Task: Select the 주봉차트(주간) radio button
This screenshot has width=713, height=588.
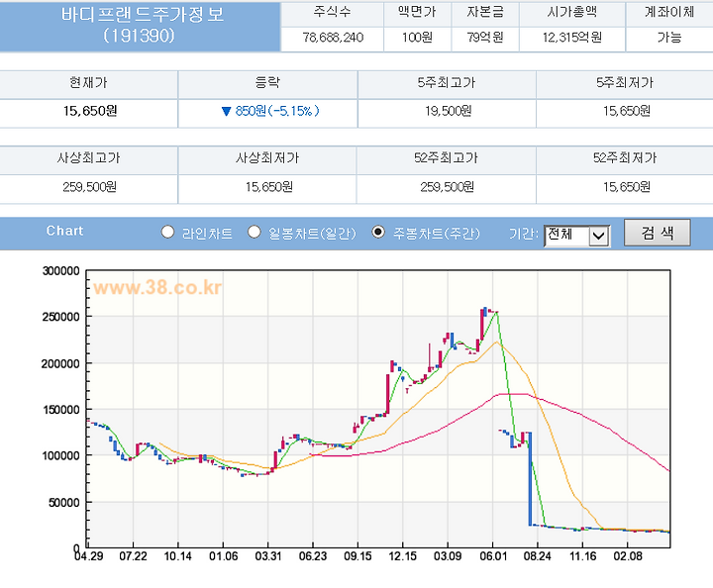Action: (378, 233)
